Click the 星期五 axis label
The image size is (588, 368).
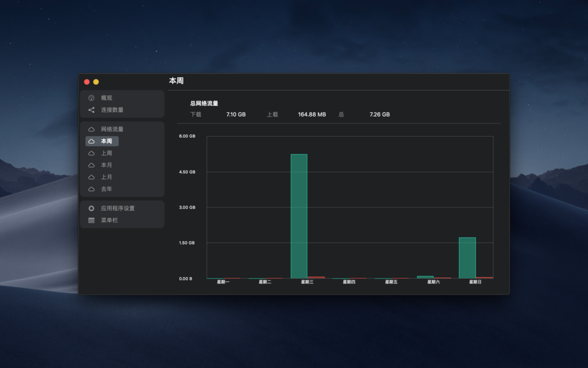coord(390,282)
